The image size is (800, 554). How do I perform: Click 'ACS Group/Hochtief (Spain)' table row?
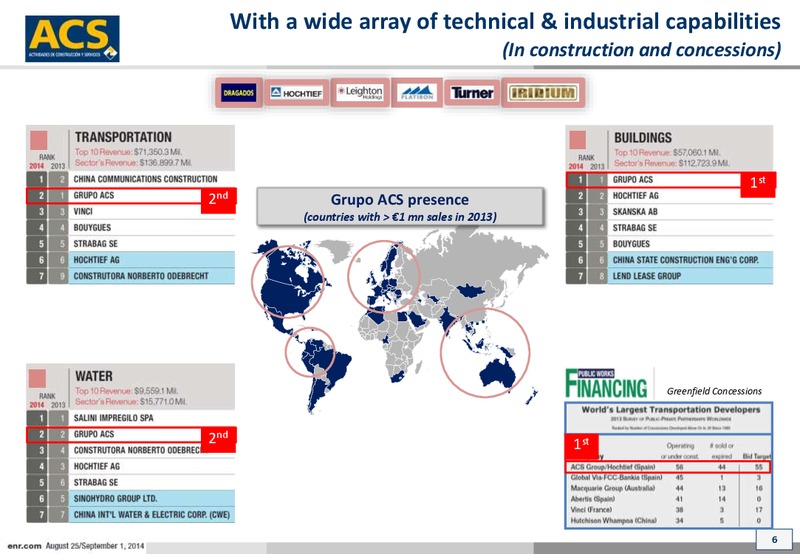(668, 467)
